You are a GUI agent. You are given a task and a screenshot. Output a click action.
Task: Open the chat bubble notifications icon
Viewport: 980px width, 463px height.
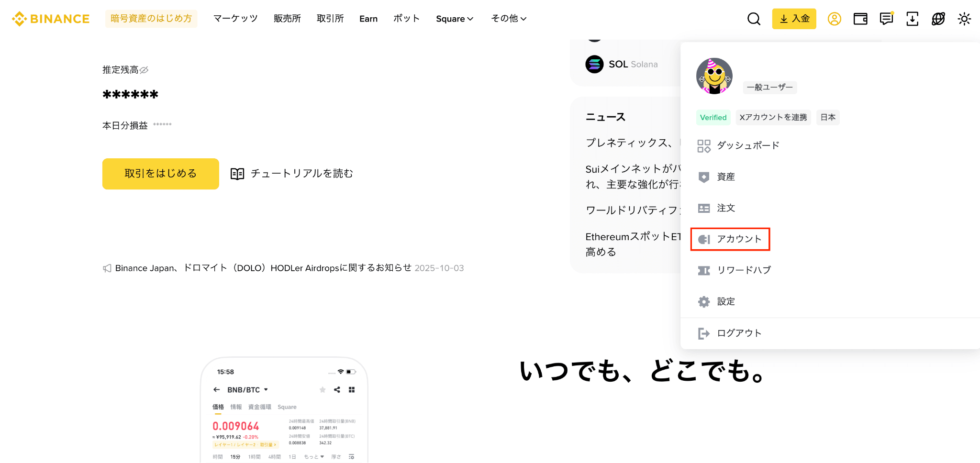point(886,19)
